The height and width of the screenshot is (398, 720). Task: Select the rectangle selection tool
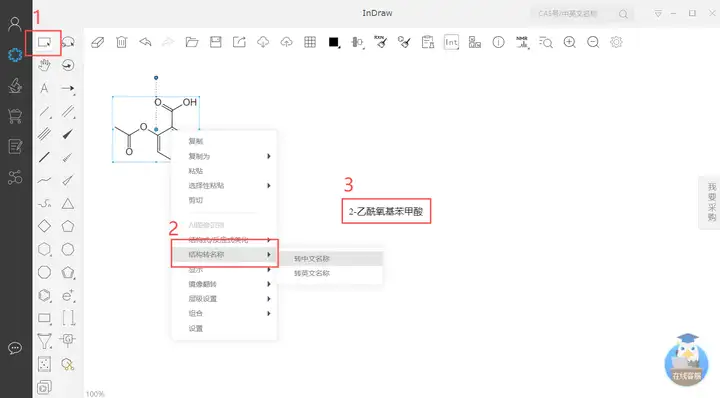point(44,42)
